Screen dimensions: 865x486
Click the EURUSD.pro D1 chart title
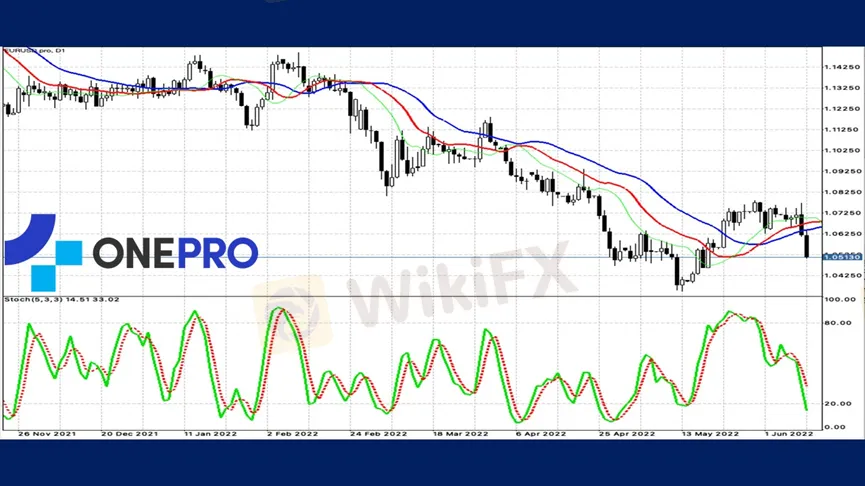coord(31,51)
